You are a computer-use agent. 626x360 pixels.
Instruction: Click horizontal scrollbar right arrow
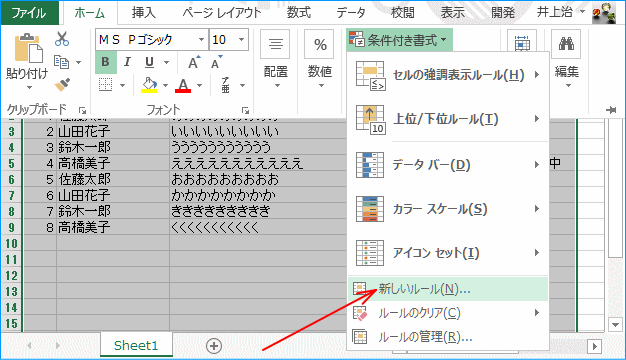click(x=594, y=346)
